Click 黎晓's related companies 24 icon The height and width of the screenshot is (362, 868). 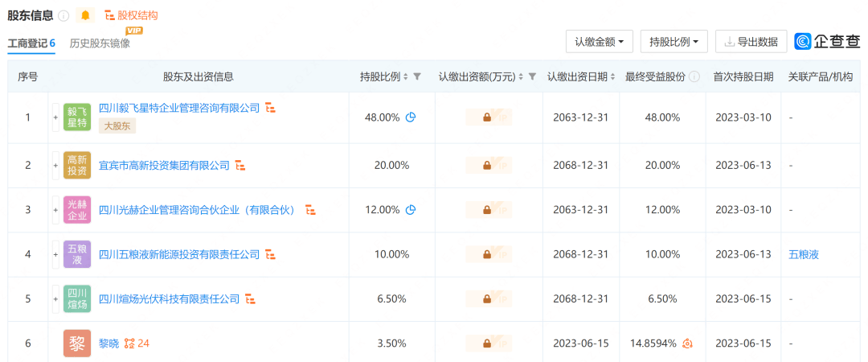137,343
